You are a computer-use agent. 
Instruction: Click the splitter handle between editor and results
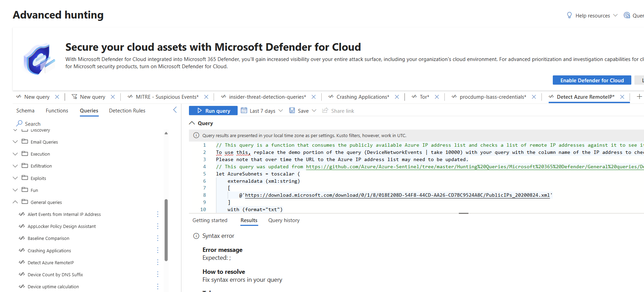[x=464, y=213]
